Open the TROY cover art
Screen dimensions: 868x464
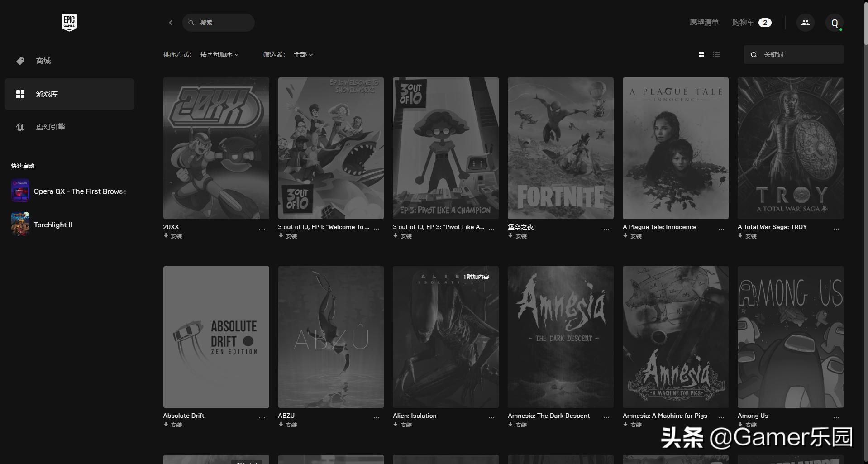[791, 148]
